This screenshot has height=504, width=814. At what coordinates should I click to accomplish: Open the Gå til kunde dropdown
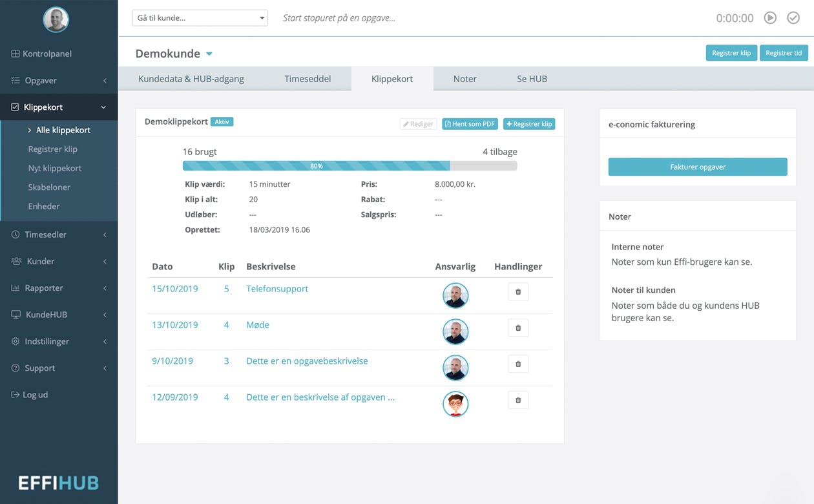click(x=200, y=18)
